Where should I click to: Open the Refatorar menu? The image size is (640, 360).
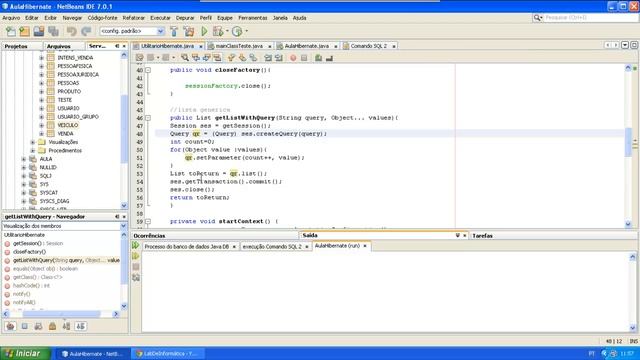(133, 18)
